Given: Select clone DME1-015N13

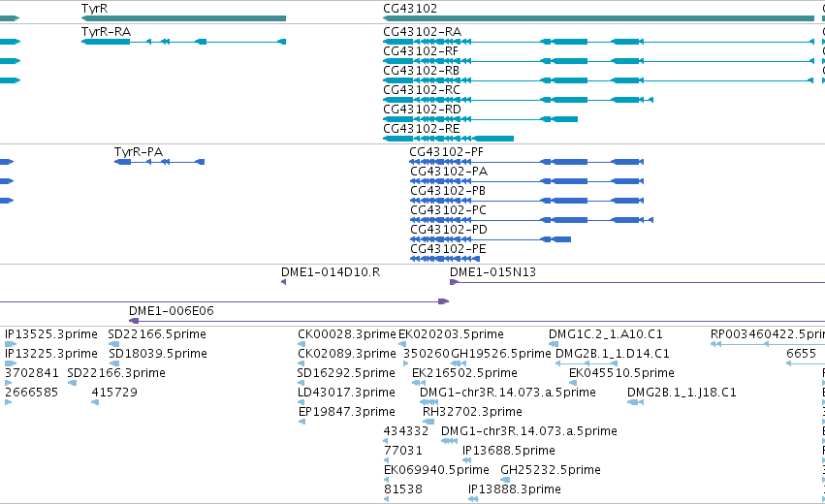Looking at the screenshot, I should 492,272.
